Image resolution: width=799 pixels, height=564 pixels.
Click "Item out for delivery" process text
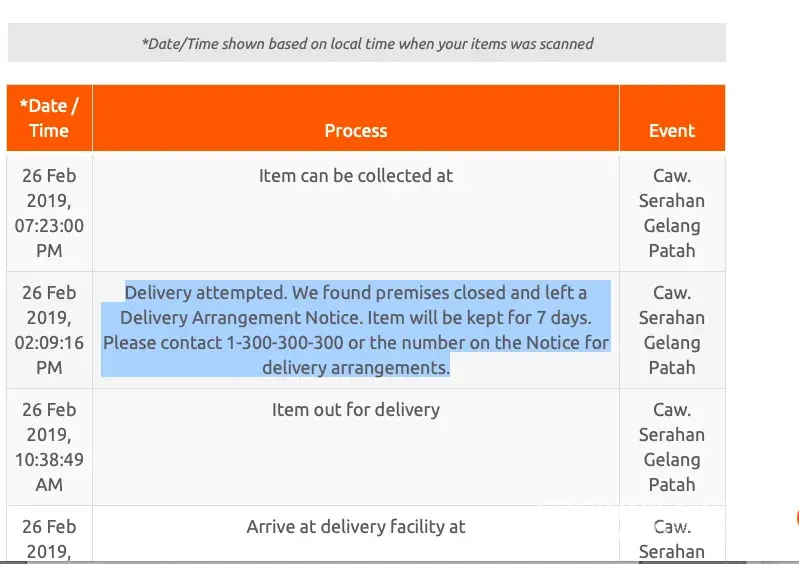[x=355, y=410]
